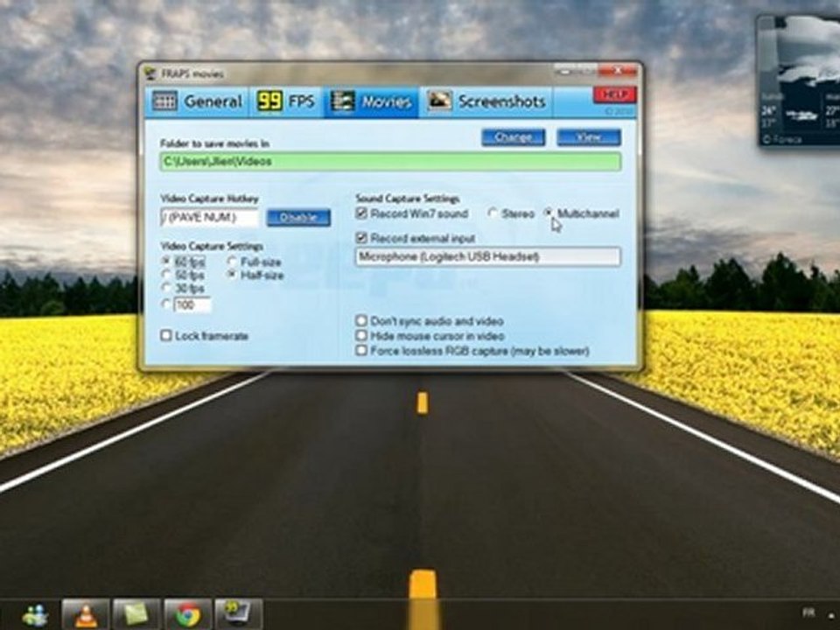Click the FRAPS title bar icon

click(x=150, y=73)
